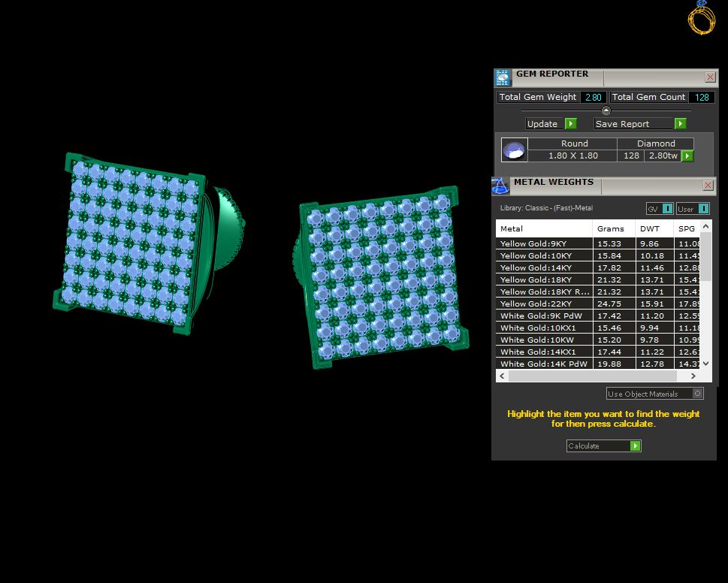This screenshot has width=728, height=583.
Task: Click the horizontal scrollbar right arrow
Action: (x=693, y=376)
